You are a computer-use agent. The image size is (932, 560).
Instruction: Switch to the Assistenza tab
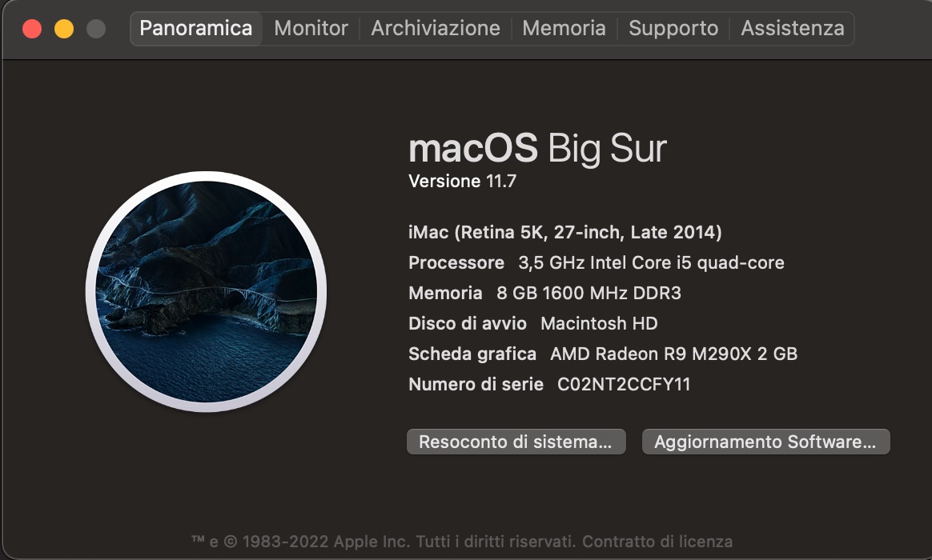(x=792, y=29)
